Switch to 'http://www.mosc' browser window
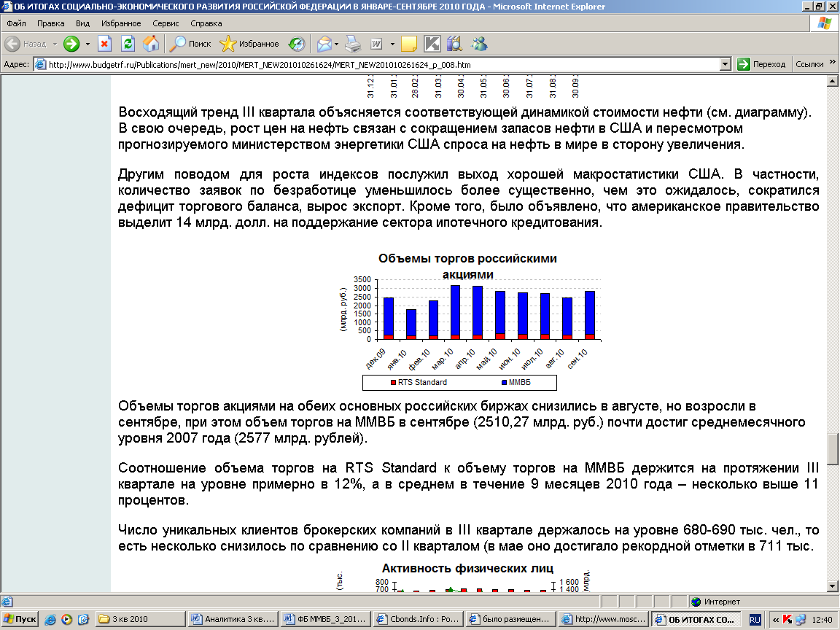The width and height of the screenshot is (840, 630). pyautogui.click(x=603, y=619)
